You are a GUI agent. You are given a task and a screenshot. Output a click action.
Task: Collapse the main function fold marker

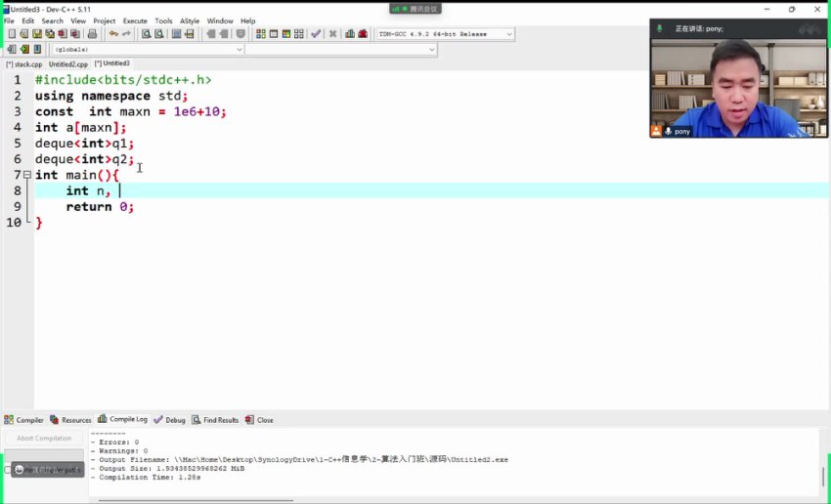tap(26, 175)
